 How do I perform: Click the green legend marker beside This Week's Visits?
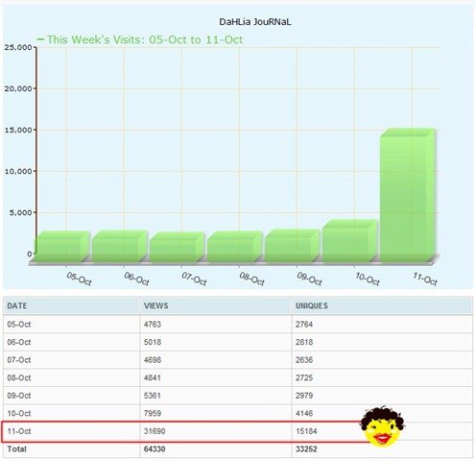click(40, 39)
